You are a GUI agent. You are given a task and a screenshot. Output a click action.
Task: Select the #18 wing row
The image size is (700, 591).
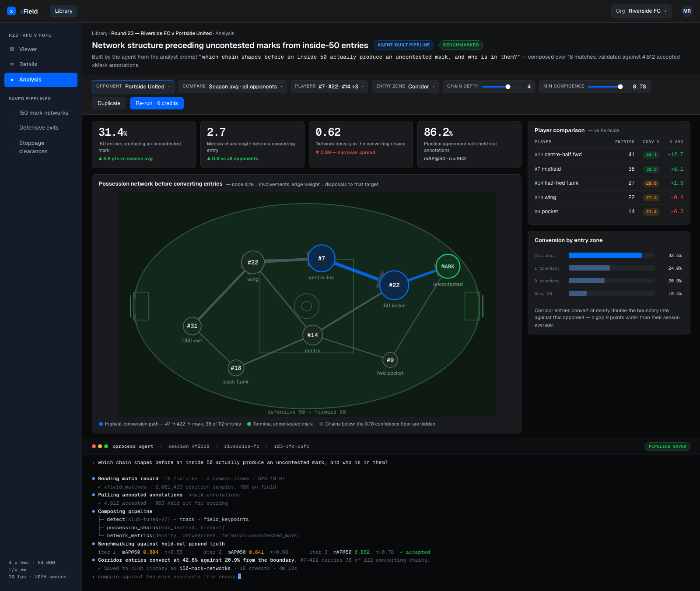(x=609, y=197)
